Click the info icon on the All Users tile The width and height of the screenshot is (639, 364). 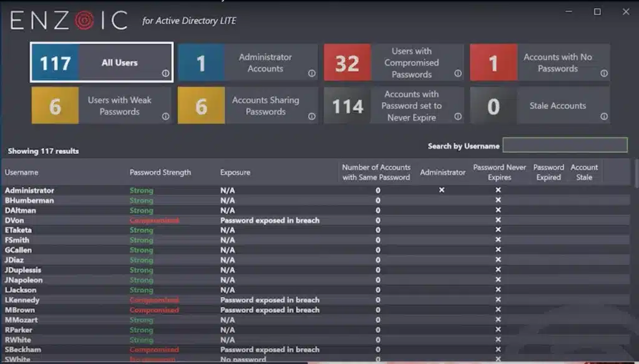click(166, 74)
